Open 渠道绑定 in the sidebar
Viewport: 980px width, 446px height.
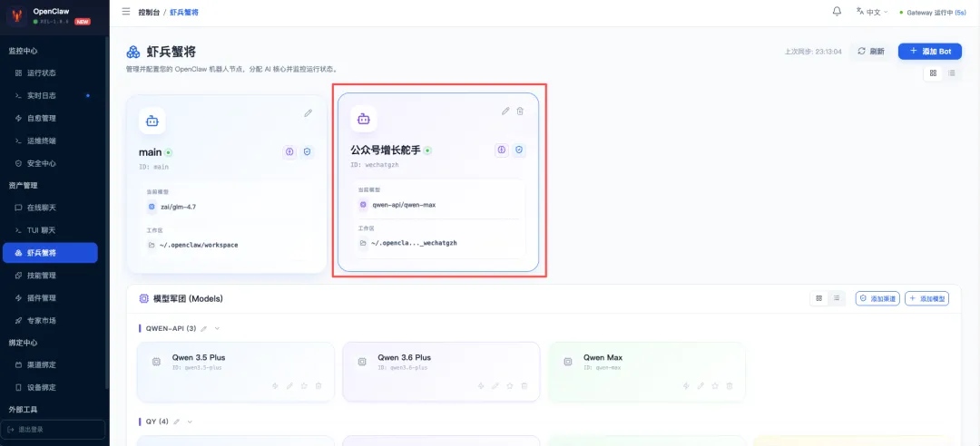point(50,364)
